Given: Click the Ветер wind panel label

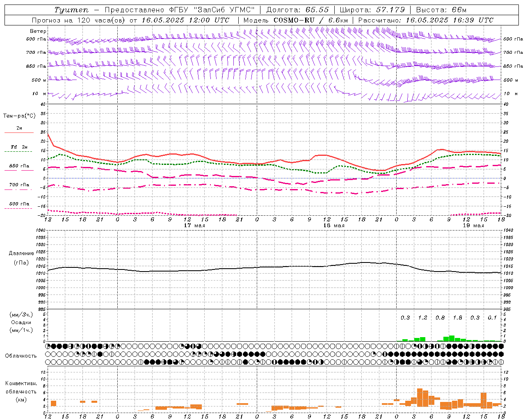Looking at the screenshot, I should click(x=38, y=31).
